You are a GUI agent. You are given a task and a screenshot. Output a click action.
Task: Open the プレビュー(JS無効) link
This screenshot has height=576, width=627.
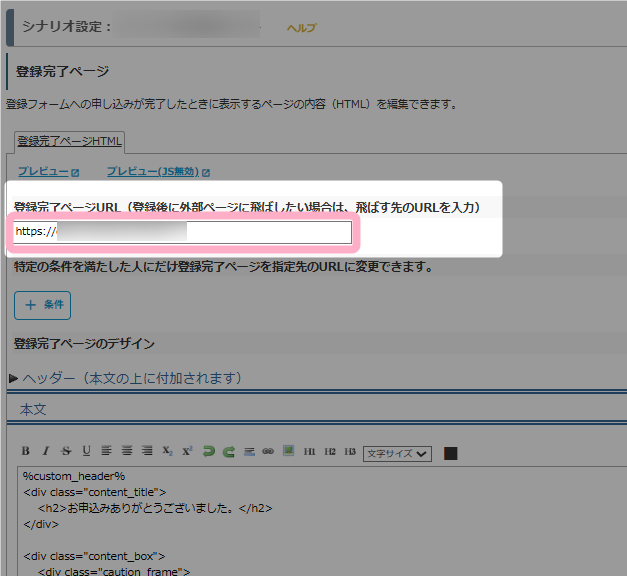(153, 172)
